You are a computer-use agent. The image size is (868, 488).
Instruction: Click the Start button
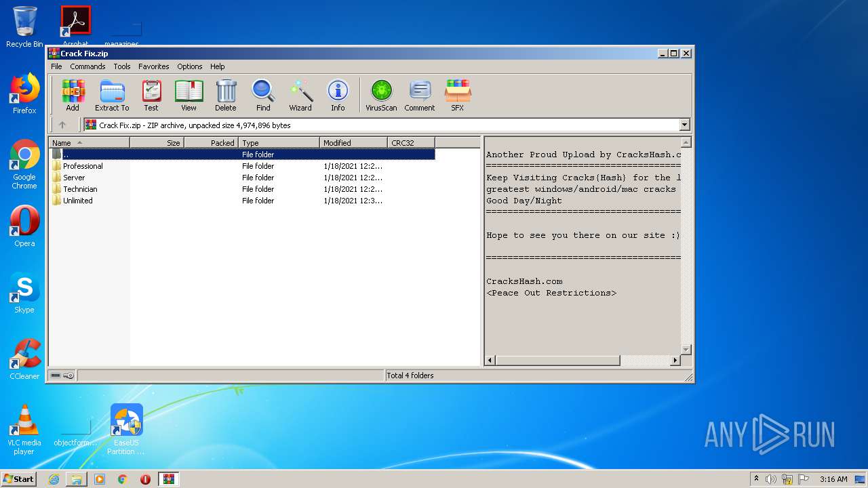click(19, 479)
